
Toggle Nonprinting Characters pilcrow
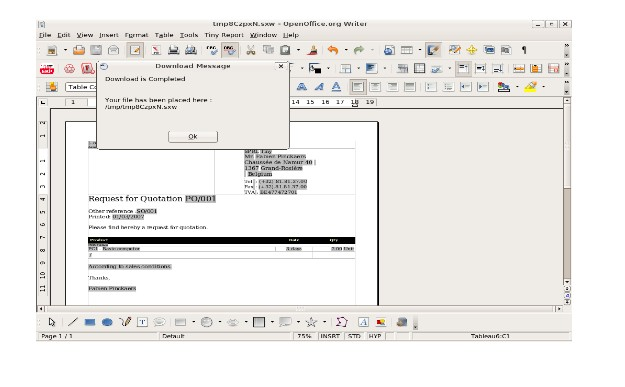(524, 50)
